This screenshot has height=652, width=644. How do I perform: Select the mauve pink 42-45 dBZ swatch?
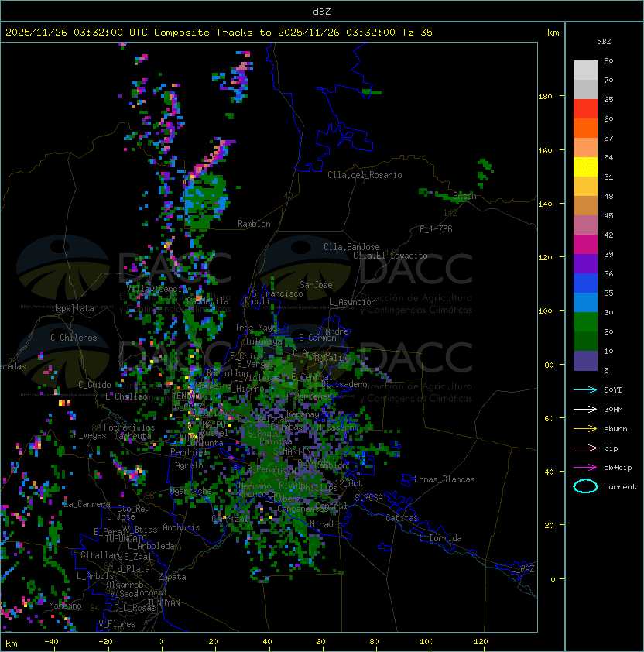pos(585,225)
